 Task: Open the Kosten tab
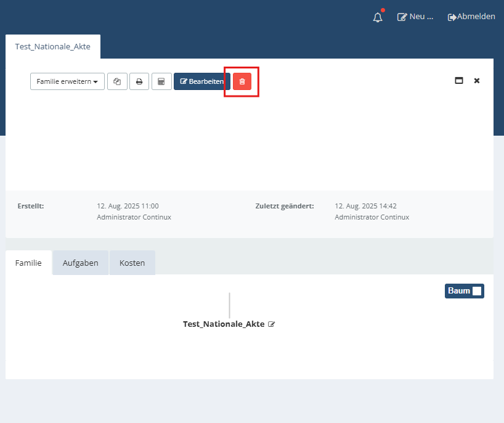132,263
